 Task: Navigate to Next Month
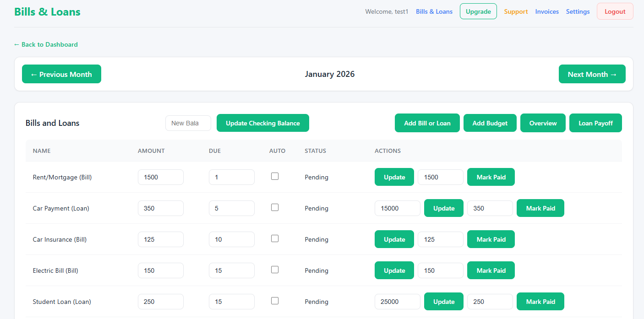(x=592, y=74)
